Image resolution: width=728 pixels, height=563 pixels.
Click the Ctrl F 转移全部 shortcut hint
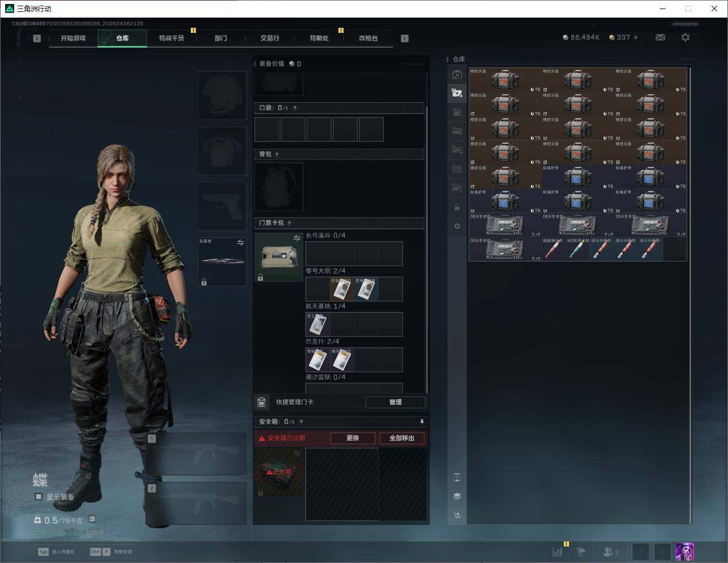coord(111,552)
